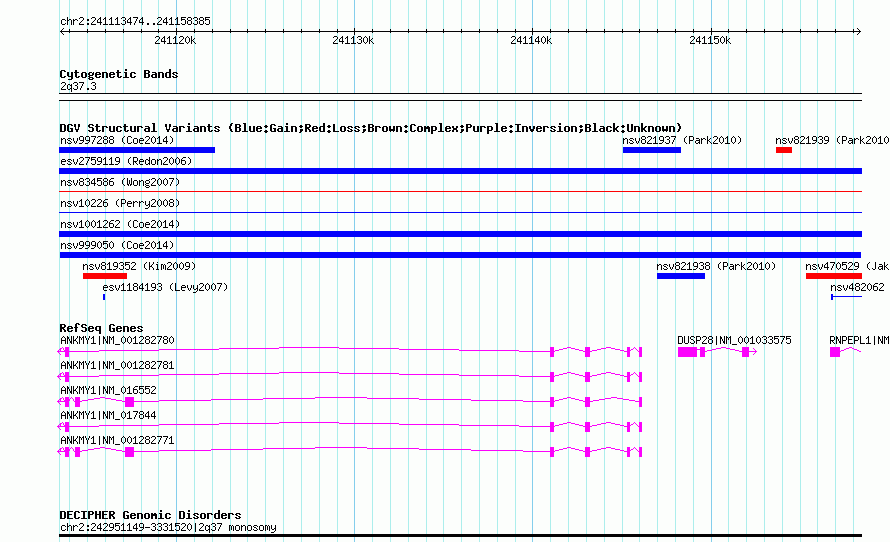Click the 2q37.3 band label
This screenshot has height=542, width=890.
78,87
